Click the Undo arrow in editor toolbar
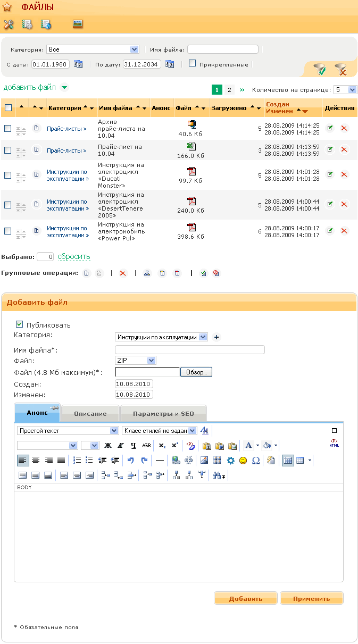The height and width of the screenshot is (644, 358). pyautogui.click(x=131, y=461)
